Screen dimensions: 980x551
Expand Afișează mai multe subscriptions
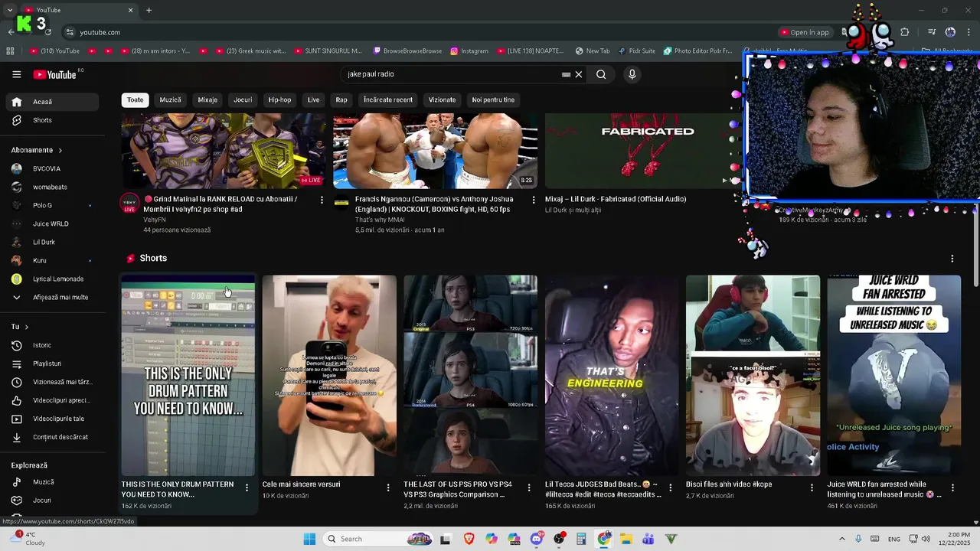(52, 297)
